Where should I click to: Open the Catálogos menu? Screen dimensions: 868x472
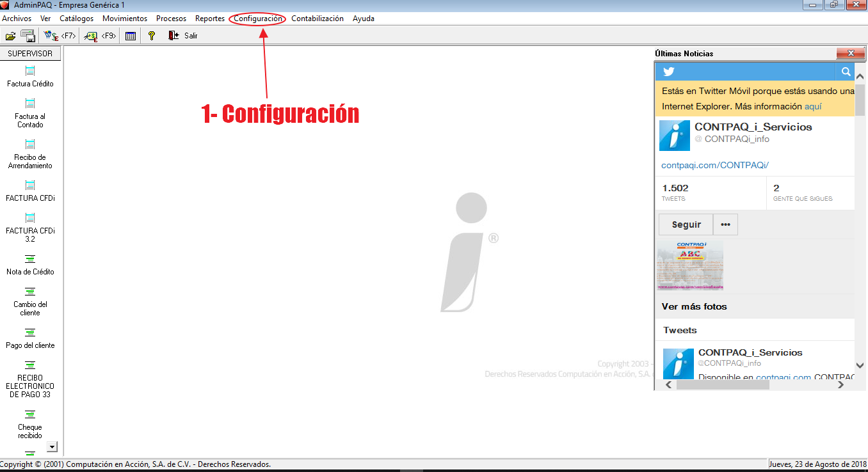[x=76, y=19]
